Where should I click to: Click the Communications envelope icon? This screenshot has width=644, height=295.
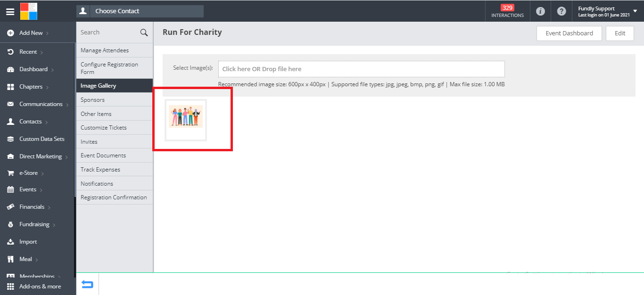pos(10,104)
